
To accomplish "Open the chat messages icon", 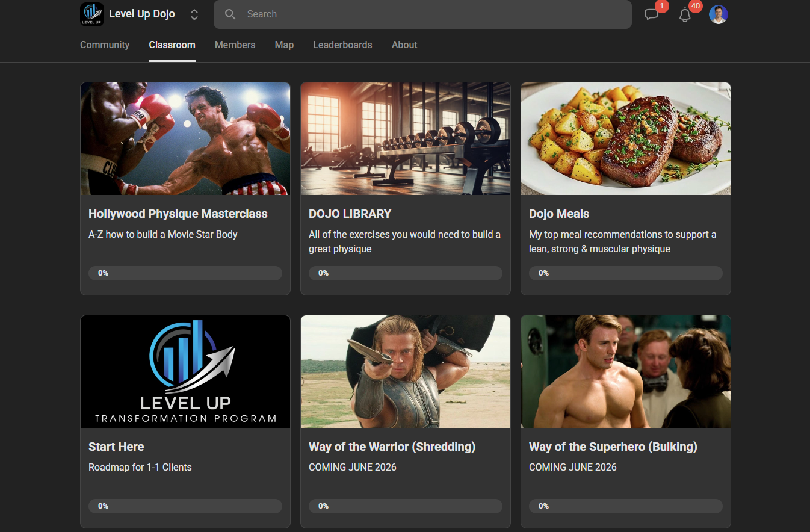I will (651, 15).
